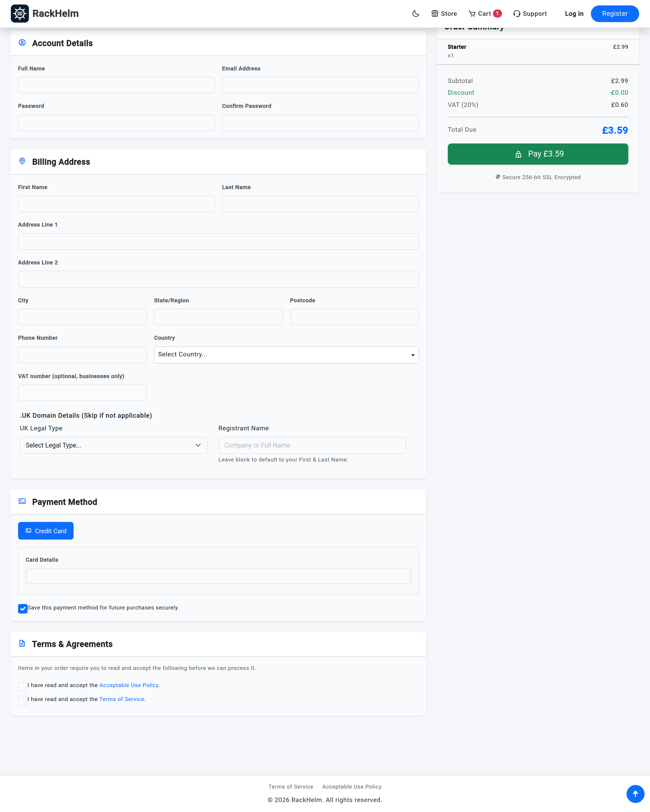Focus the Address Line 1 field
Screen dimensions: 650x812
pos(218,241)
